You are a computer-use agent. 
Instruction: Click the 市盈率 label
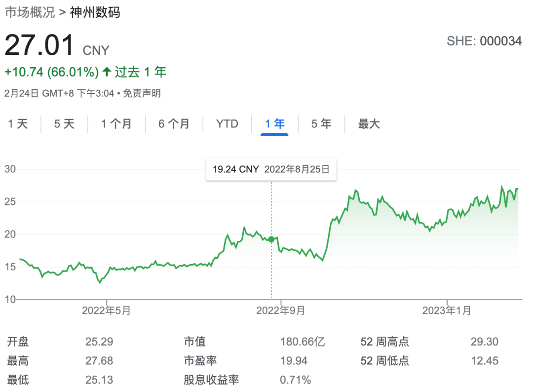(x=200, y=361)
